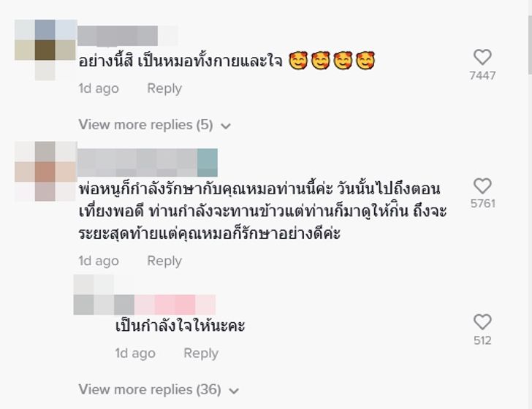The width and height of the screenshot is (532, 409).
Task: Open the nested reply author's avatar
Action: pyautogui.click(x=94, y=294)
